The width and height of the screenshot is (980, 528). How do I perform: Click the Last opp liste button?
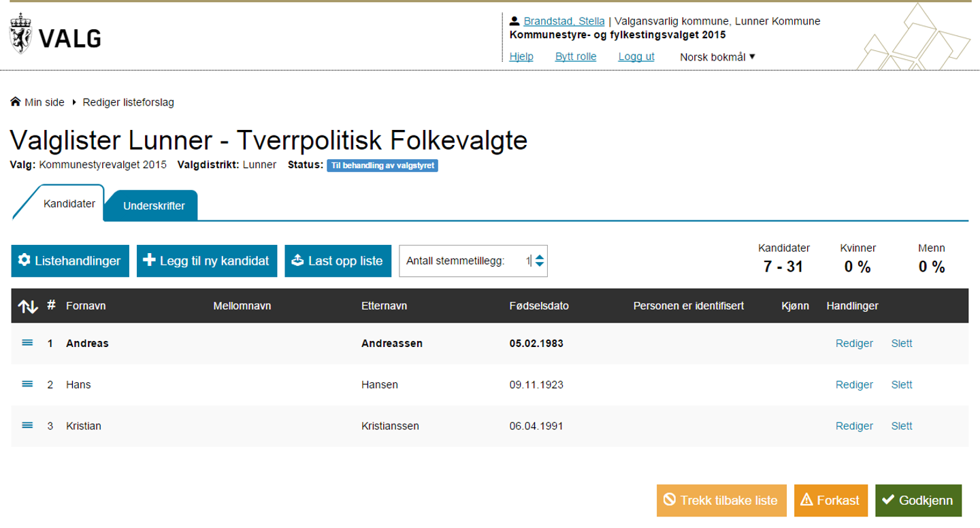click(x=338, y=261)
